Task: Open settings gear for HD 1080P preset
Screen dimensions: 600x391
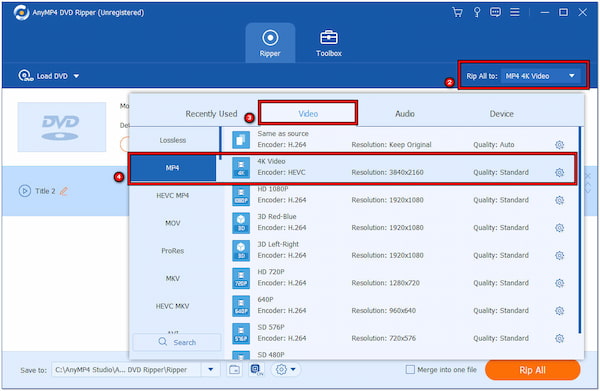Action: 559,200
